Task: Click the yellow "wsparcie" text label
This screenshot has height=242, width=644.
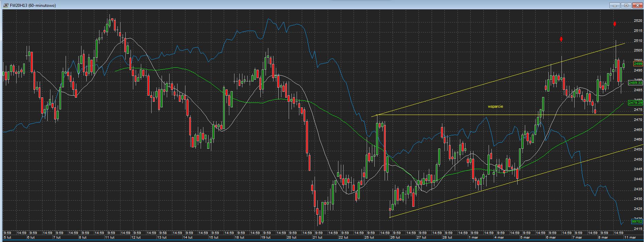Action: point(495,106)
